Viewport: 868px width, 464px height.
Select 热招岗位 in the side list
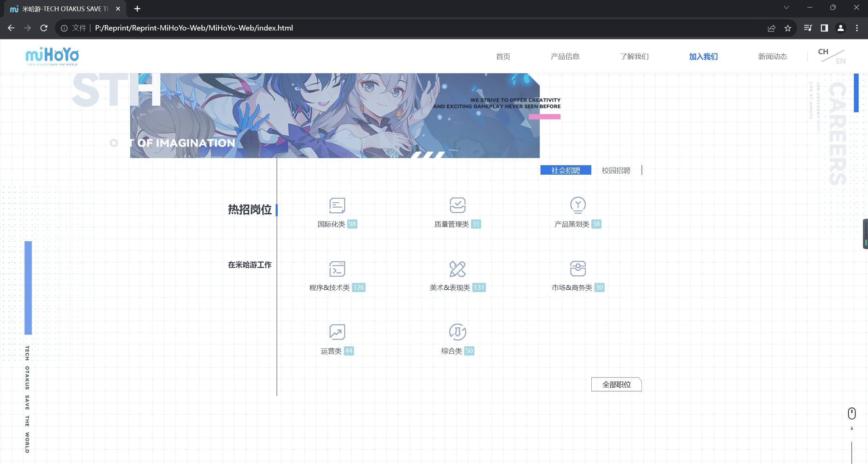[x=250, y=210]
